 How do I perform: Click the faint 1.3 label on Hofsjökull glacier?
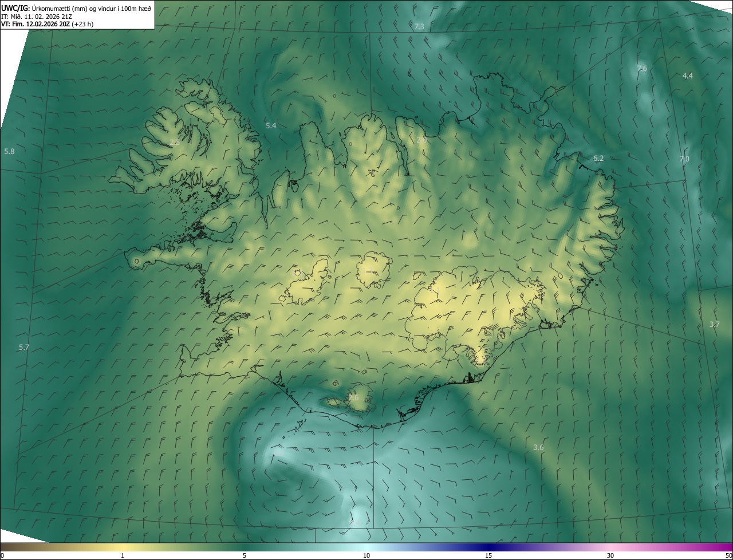368,270
